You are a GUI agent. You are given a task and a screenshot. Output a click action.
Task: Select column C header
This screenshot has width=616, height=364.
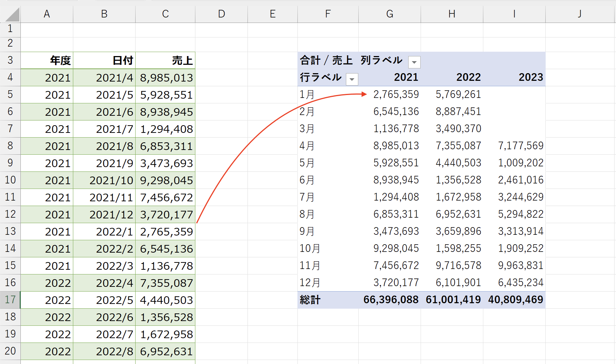click(x=165, y=14)
